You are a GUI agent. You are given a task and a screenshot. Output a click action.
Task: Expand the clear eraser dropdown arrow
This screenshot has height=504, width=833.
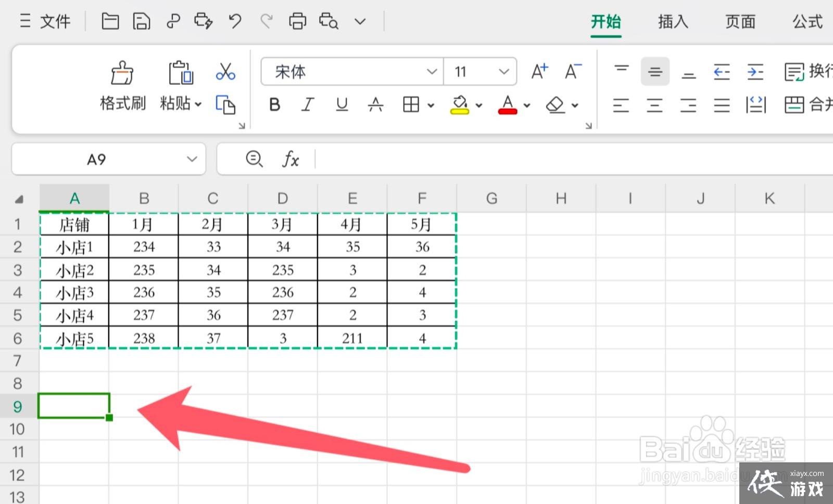575,106
